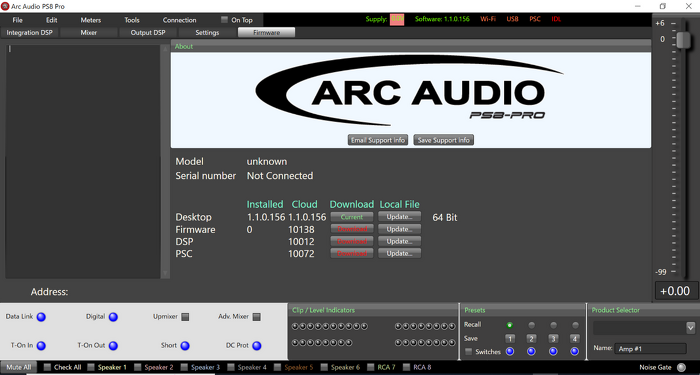Click Download for the DSP row
This screenshot has height=375, width=700.
point(352,241)
